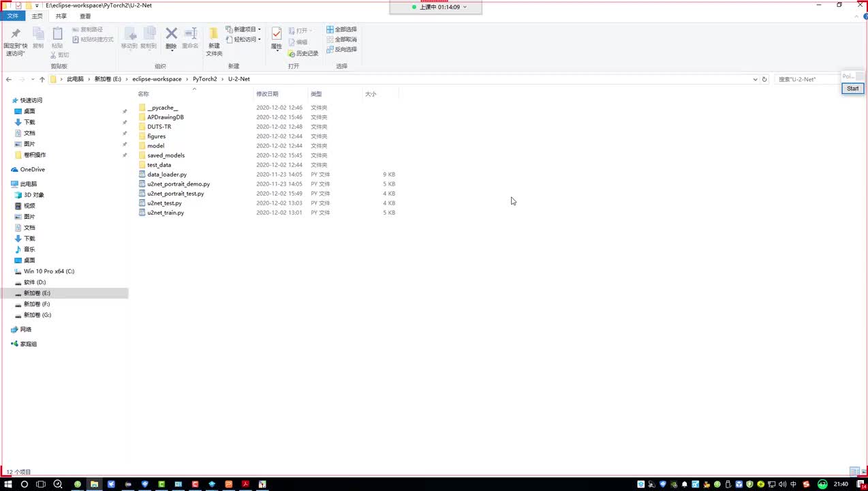
Task: Sort by 名称 column header
Action: click(143, 94)
